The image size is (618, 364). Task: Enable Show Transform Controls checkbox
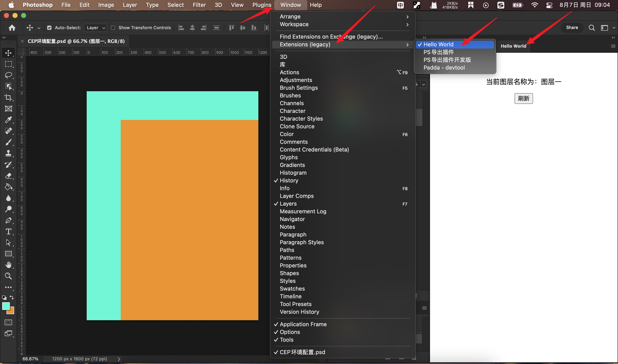click(113, 28)
